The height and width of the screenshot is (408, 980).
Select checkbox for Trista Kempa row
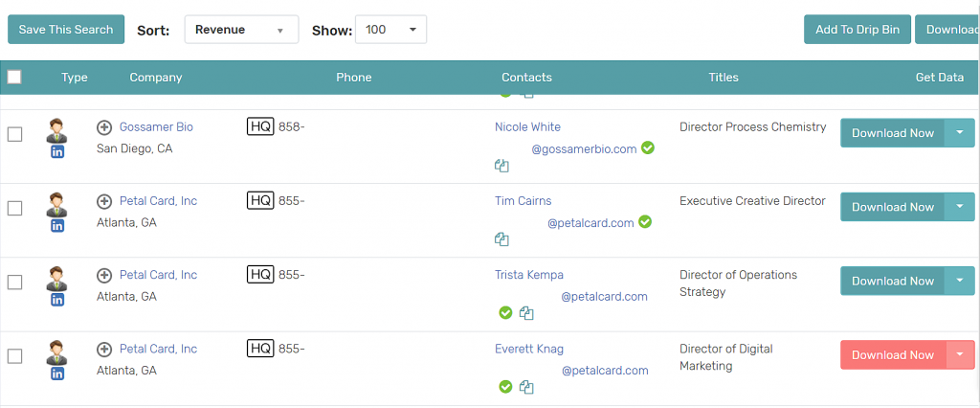tap(14, 282)
